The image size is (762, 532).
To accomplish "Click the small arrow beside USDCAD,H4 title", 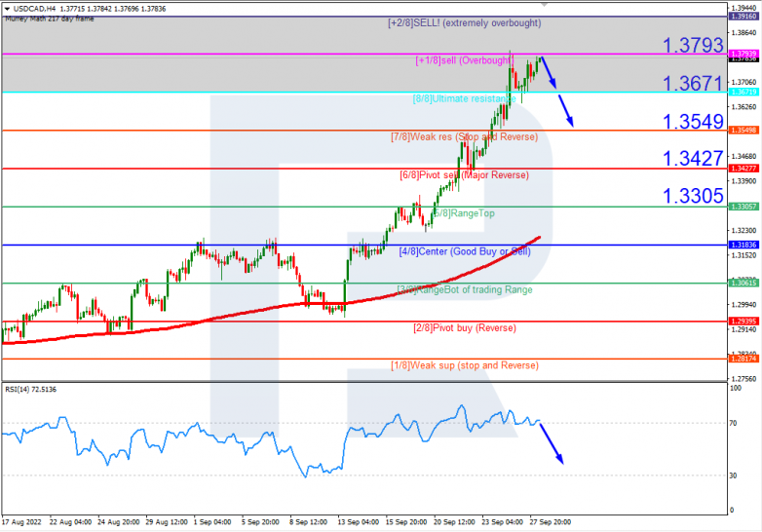I will coord(7,9).
